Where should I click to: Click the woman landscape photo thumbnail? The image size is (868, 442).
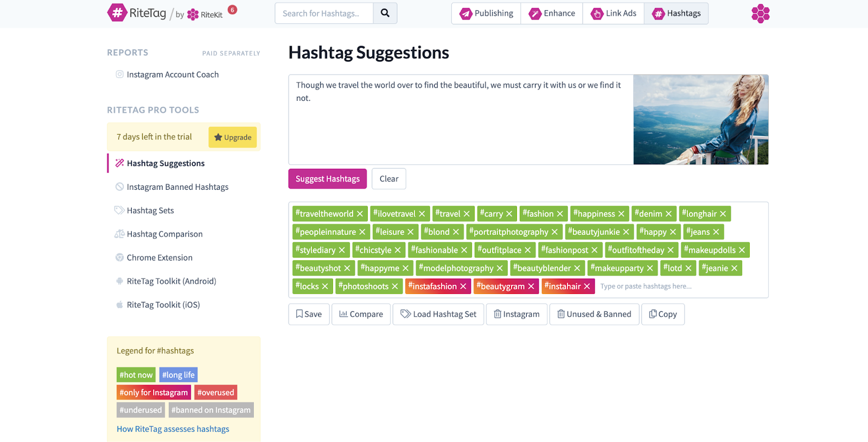tap(700, 120)
